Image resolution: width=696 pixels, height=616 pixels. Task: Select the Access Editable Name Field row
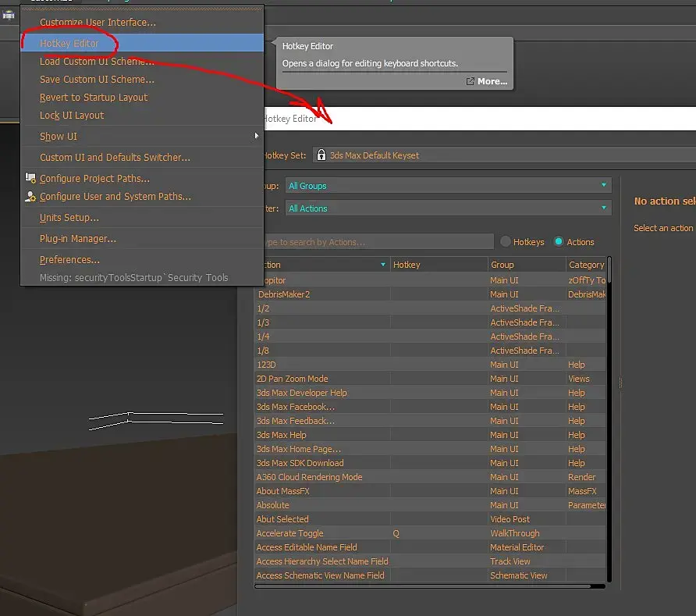tap(430, 547)
